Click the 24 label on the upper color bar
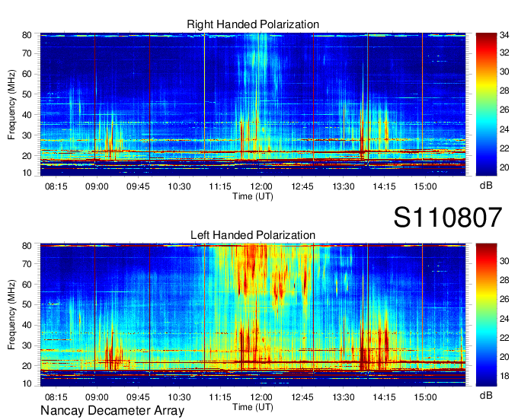Viewport: 518px width, 420px height. 504,129
